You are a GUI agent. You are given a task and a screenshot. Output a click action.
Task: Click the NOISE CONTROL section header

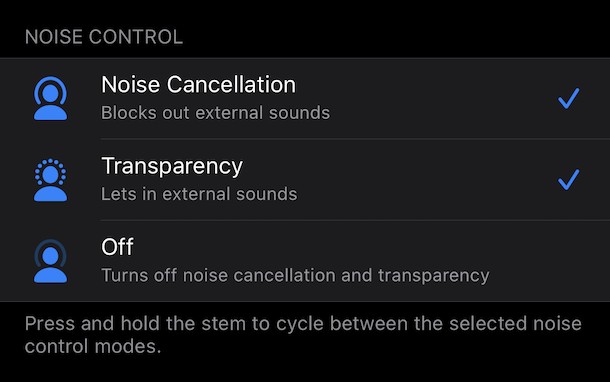pos(104,37)
